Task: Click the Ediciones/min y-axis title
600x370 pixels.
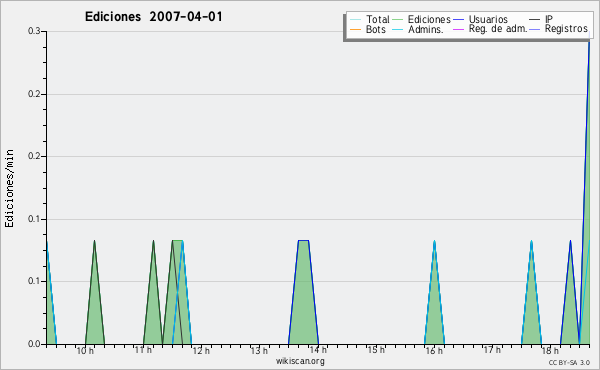Action: [9, 188]
